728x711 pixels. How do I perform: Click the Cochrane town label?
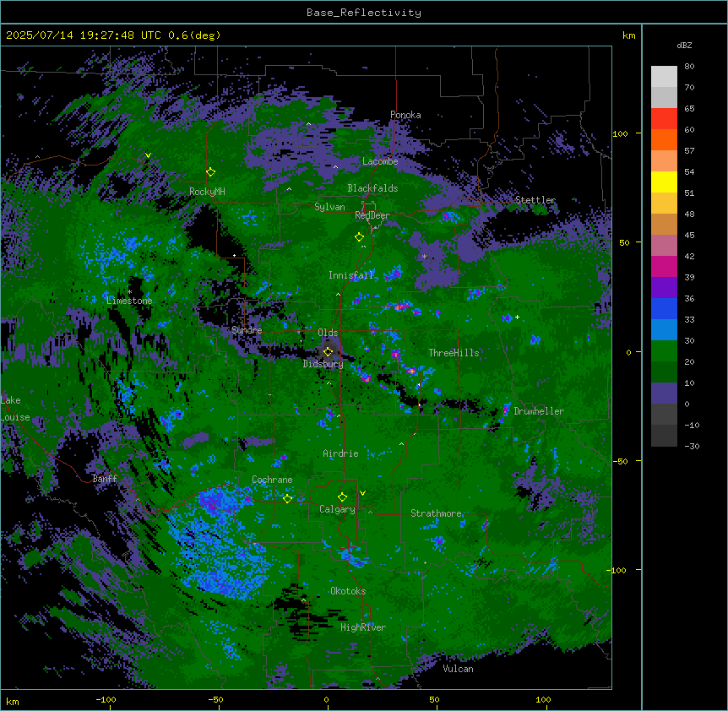[272, 480]
